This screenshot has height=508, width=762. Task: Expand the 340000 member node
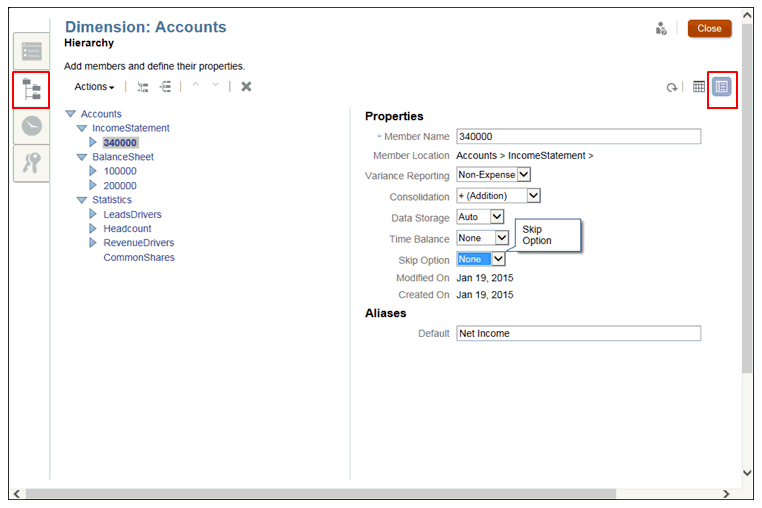[93, 142]
